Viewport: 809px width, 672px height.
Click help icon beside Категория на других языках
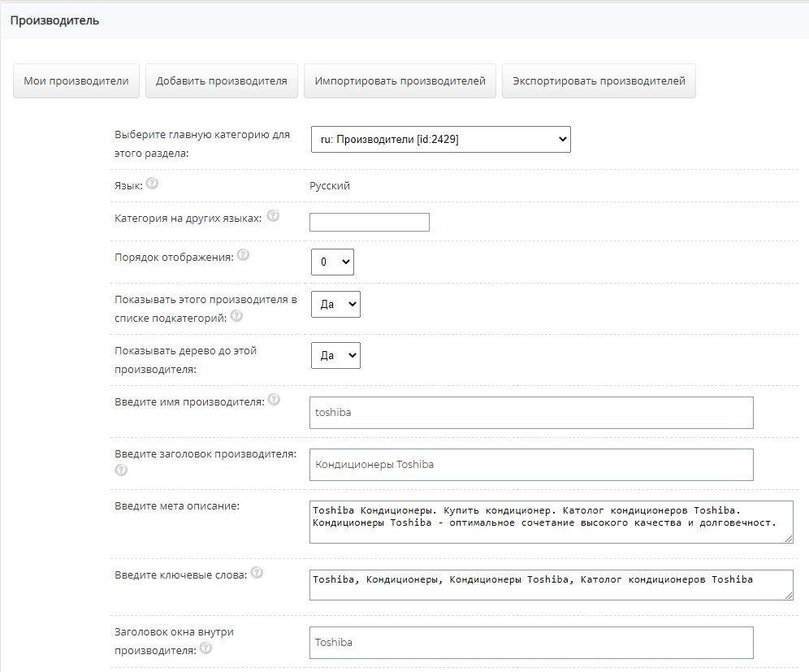point(273,216)
